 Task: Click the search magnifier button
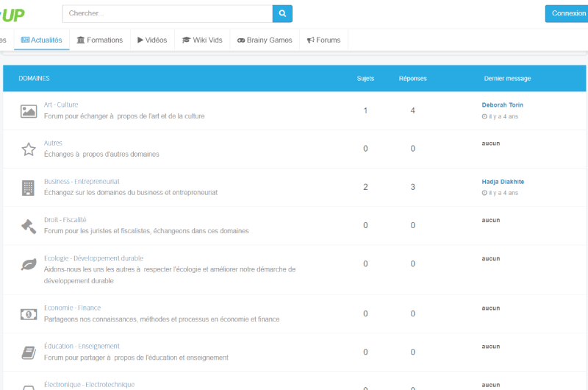click(282, 13)
